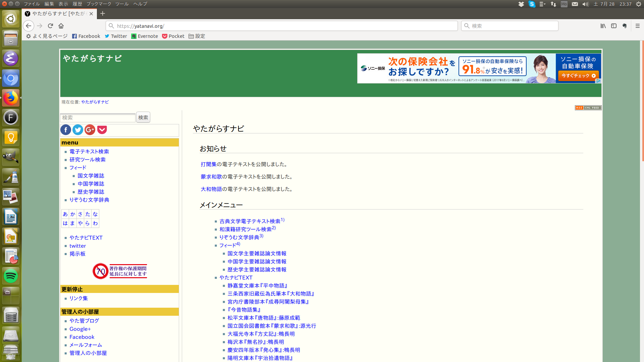644x362 pixels.
Task: Go to the browser home page
Action: click(x=61, y=26)
